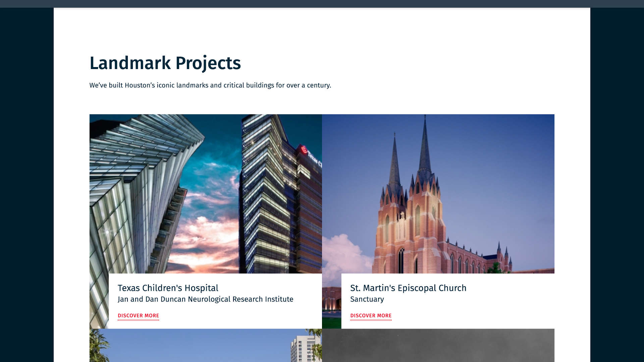Open the black-and-white photo thumbnail
Image resolution: width=644 pixels, height=362 pixels.
(438, 345)
